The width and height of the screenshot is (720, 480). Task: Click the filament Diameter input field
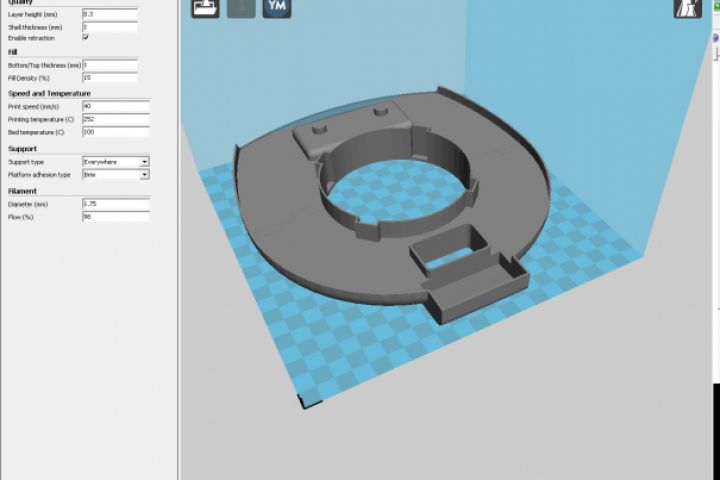coord(116,204)
